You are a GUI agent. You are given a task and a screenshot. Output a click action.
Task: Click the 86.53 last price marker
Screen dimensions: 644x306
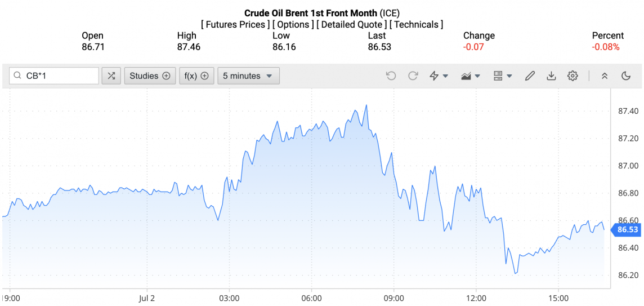[x=627, y=229]
